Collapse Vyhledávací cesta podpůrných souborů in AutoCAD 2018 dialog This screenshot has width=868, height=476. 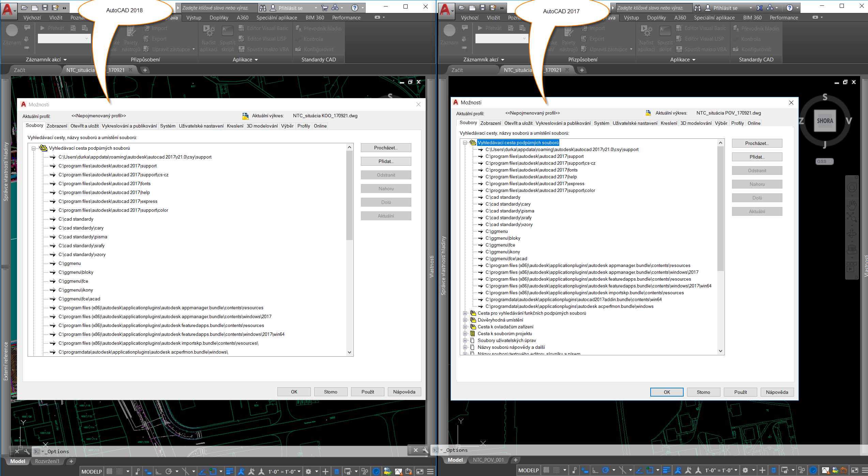(33, 148)
